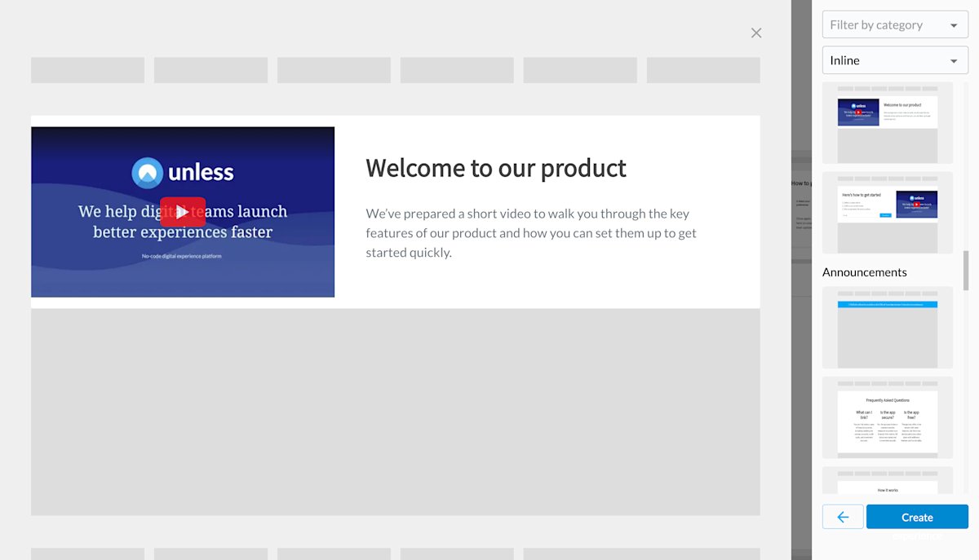Click the Announcements section label

[865, 271]
